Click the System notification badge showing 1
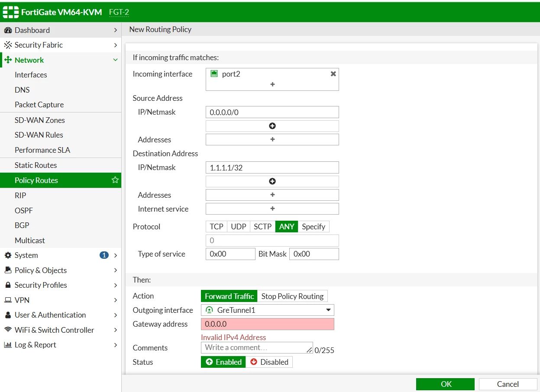Viewport: 540px width, 392px height. click(104, 255)
